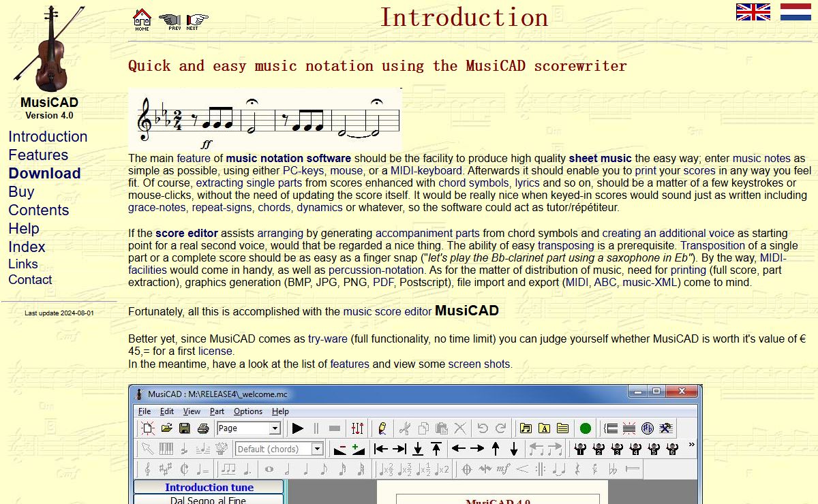Click the New score toolbar icon

click(148, 428)
